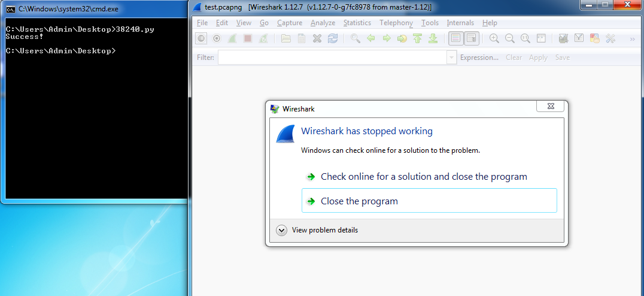Open preferences (wrench and screwdriver icon)
The image size is (644, 296).
[610, 38]
